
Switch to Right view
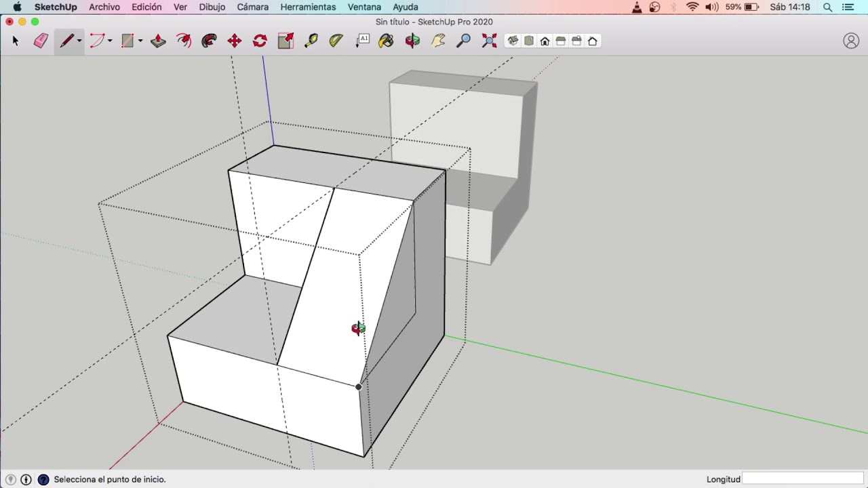(x=561, y=41)
